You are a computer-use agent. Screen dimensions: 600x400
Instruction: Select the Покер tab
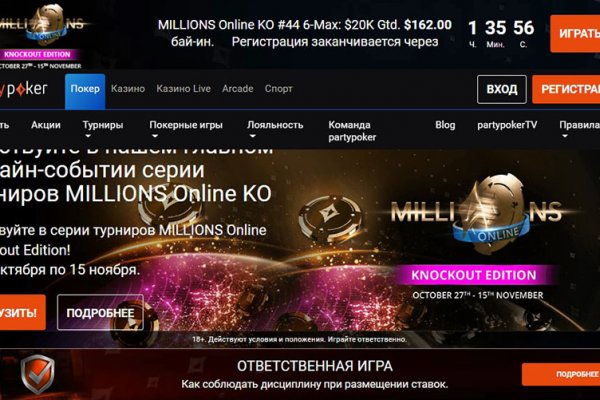click(x=85, y=91)
